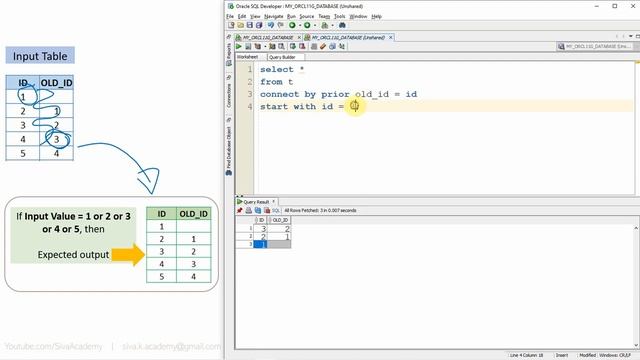Close the Unshared worksheet tab
This screenshot has height=360, width=640.
[x=391, y=37]
